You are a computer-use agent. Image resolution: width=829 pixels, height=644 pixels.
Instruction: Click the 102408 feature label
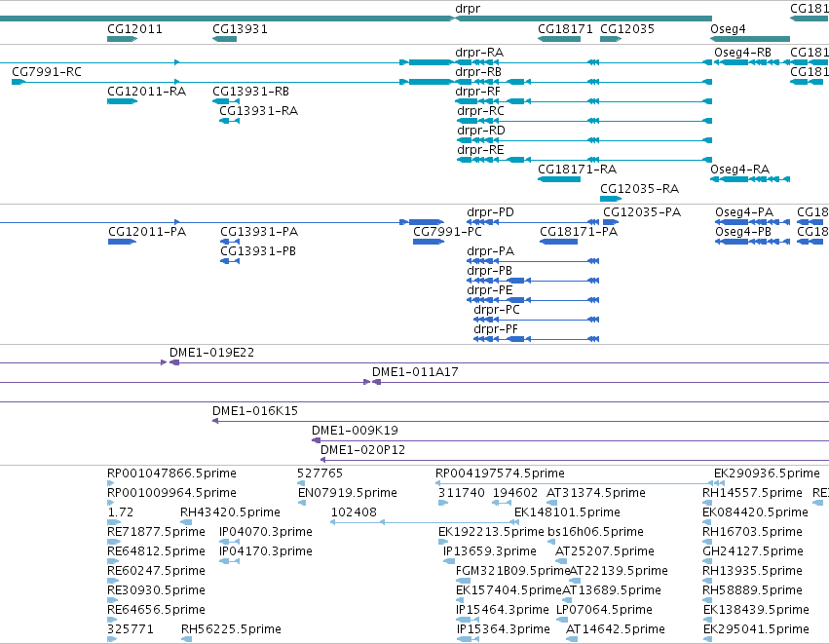pyautogui.click(x=354, y=512)
